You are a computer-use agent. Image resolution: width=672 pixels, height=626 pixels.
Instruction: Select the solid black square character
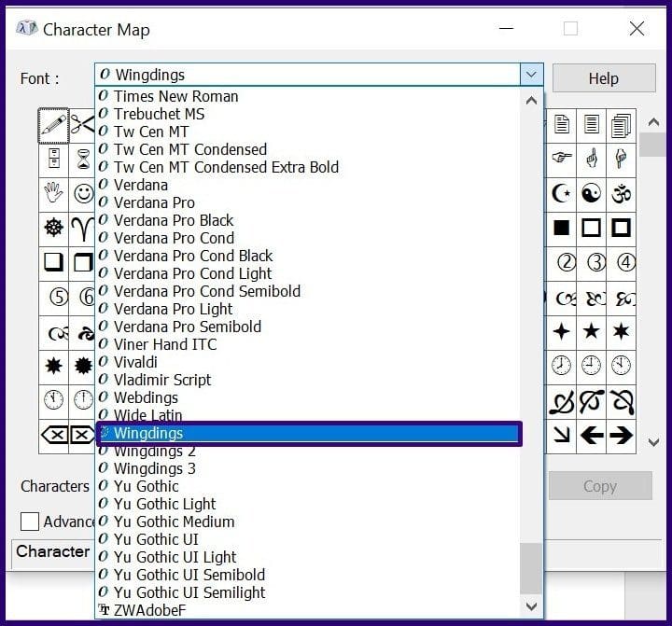[x=562, y=228]
